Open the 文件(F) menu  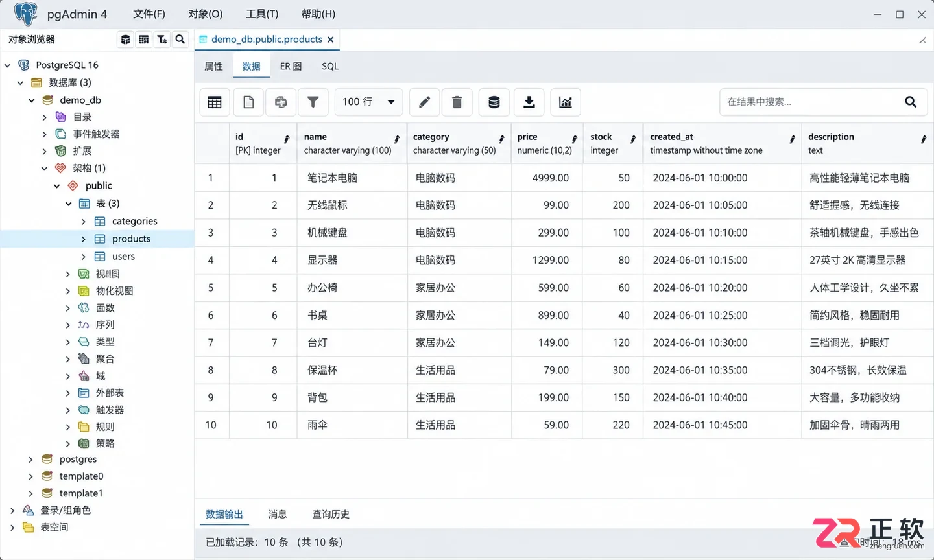[x=149, y=14]
